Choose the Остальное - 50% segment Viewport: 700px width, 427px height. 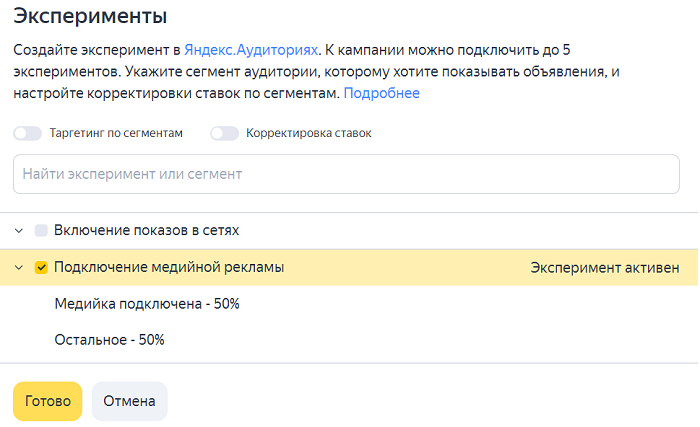click(109, 340)
